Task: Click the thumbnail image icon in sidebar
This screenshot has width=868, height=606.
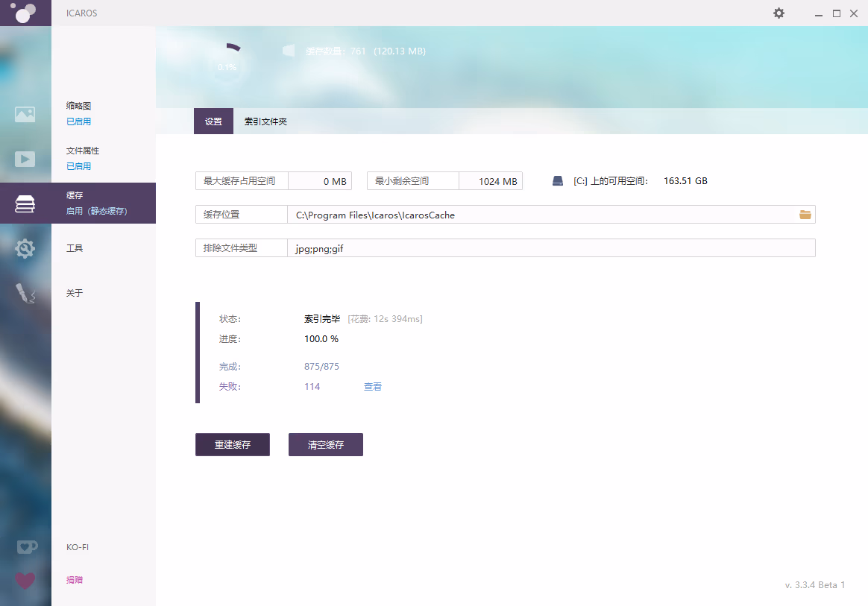Action: pyautogui.click(x=25, y=114)
